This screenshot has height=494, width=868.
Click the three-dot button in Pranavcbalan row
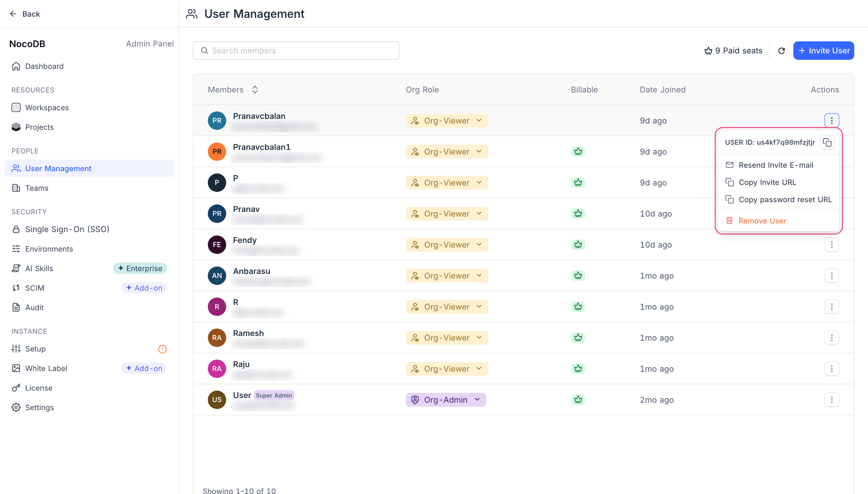831,120
